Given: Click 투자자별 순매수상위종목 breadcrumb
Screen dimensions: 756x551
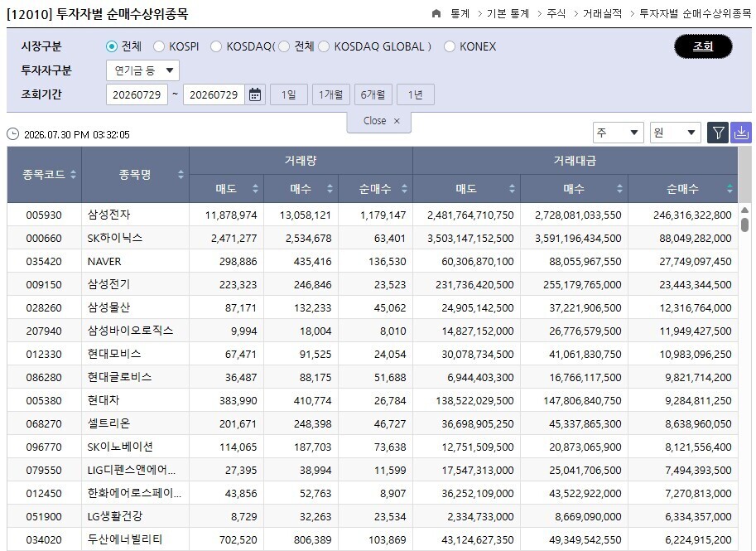Looking at the screenshot, I should click(696, 13).
